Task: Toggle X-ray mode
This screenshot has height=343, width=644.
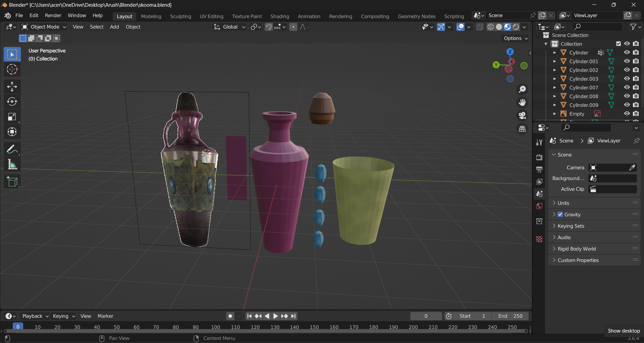Action: (480, 27)
